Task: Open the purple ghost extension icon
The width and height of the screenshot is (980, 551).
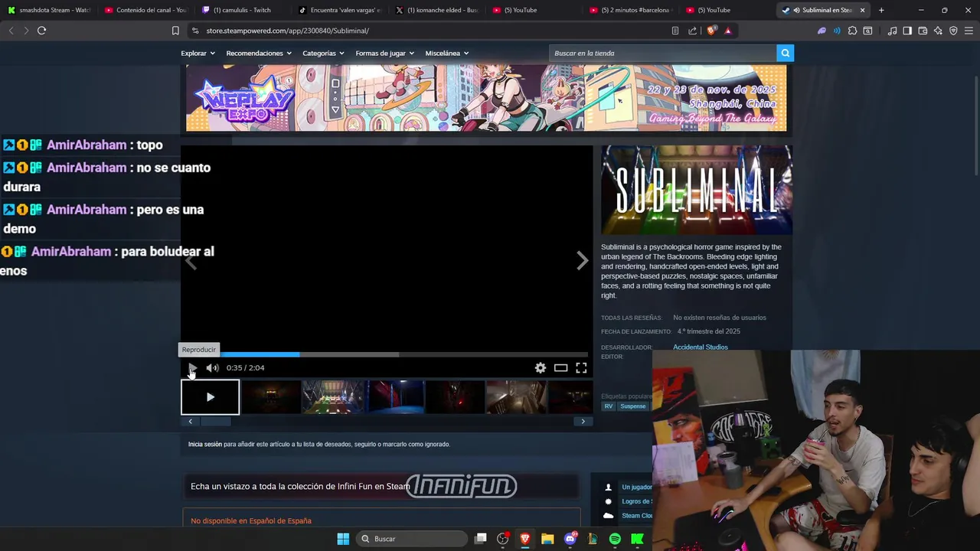Action: click(822, 31)
